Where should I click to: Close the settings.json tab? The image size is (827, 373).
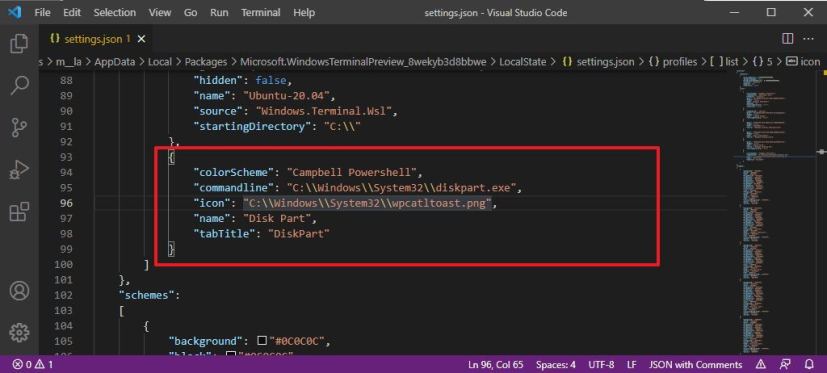141,39
